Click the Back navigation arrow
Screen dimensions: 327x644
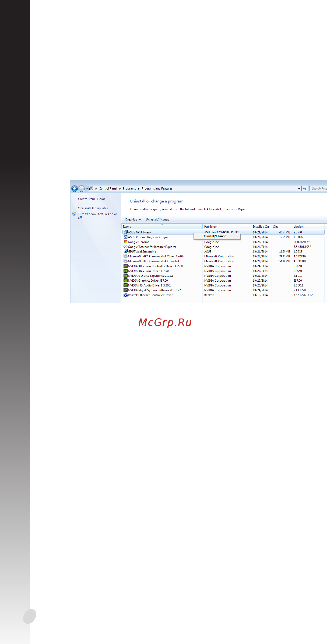click(x=75, y=189)
